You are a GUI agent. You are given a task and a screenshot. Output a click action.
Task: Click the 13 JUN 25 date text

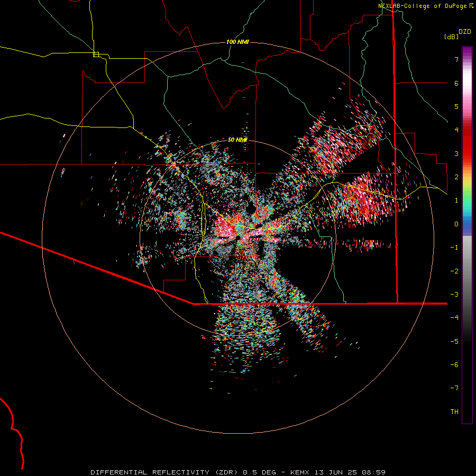(x=336, y=472)
